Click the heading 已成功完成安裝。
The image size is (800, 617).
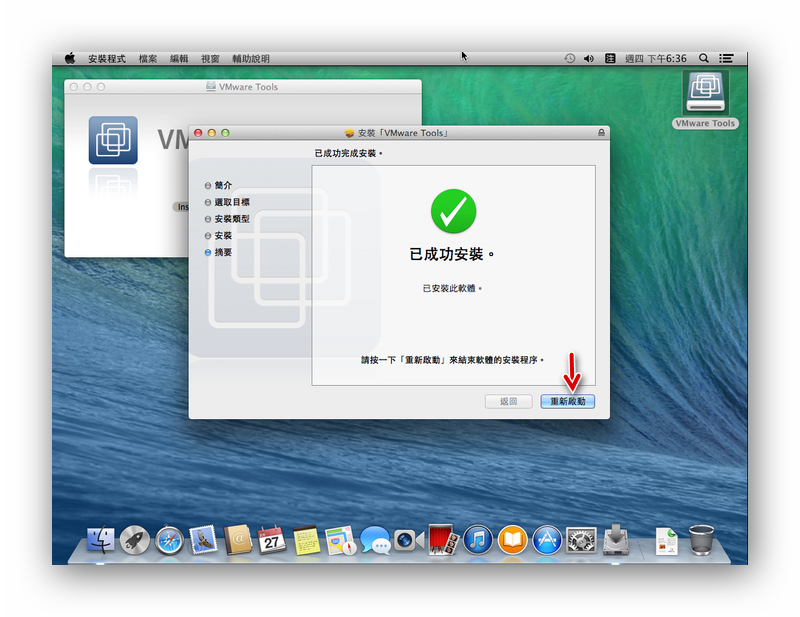348,153
